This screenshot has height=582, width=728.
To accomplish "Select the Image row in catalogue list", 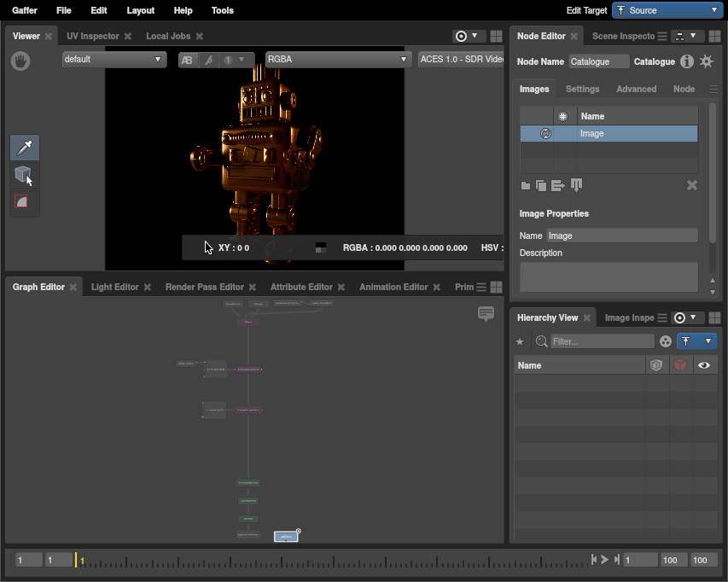I will pos(609,134).
